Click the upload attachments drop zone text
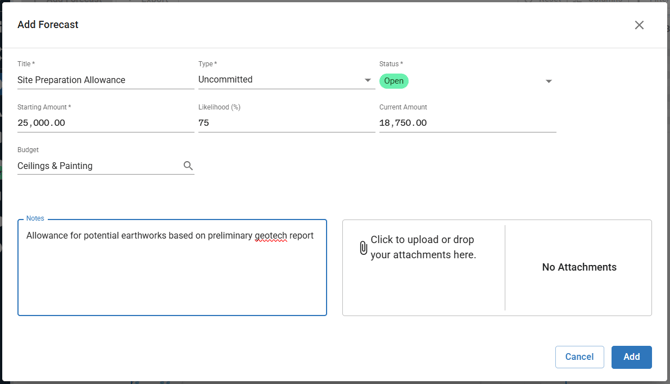The width and height of the screenshot is (670, 384). [423, 247]
